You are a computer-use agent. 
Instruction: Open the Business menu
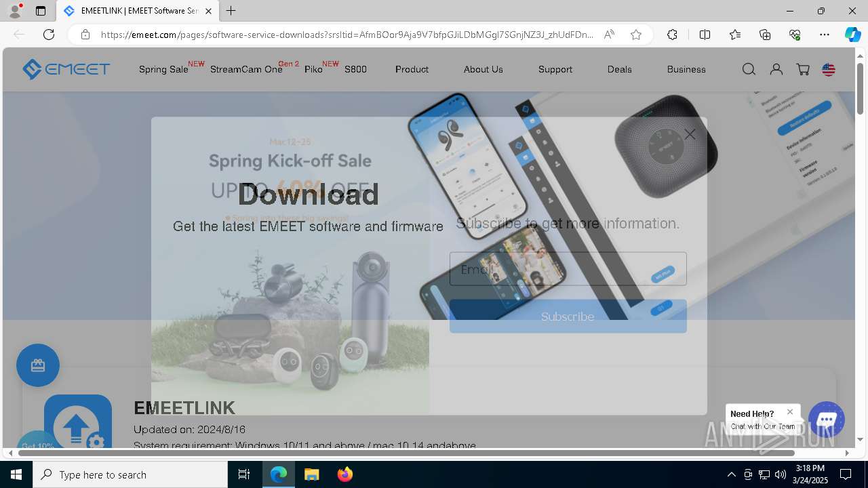(686, 69)
